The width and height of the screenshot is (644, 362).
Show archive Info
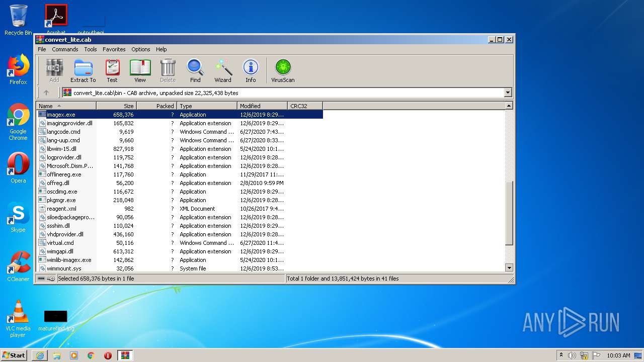pyautogui.click(x=251, y=71)
